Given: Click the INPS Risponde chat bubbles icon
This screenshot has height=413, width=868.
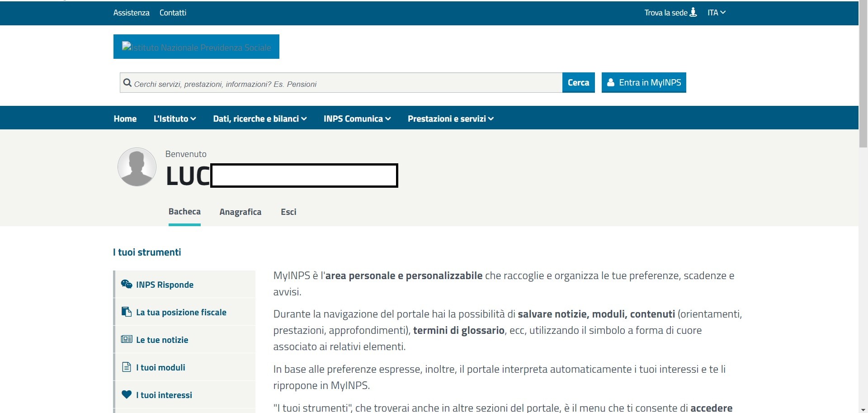Looking at the screenshot, I should click(x=127, y=284).
